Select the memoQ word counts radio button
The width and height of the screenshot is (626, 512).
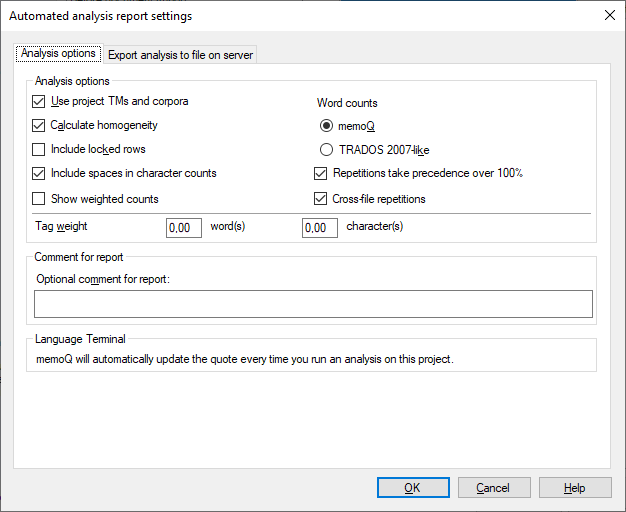[326, 126]
